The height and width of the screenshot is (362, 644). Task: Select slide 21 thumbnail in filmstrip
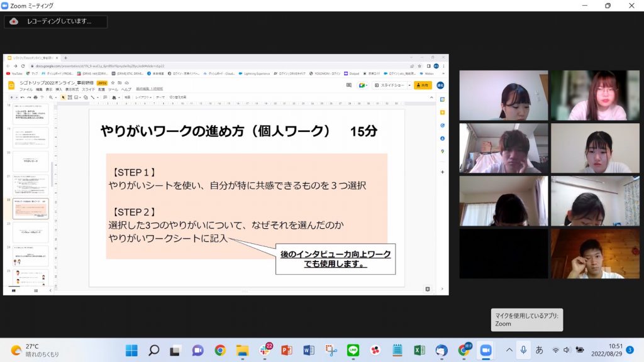click(30, 185)
